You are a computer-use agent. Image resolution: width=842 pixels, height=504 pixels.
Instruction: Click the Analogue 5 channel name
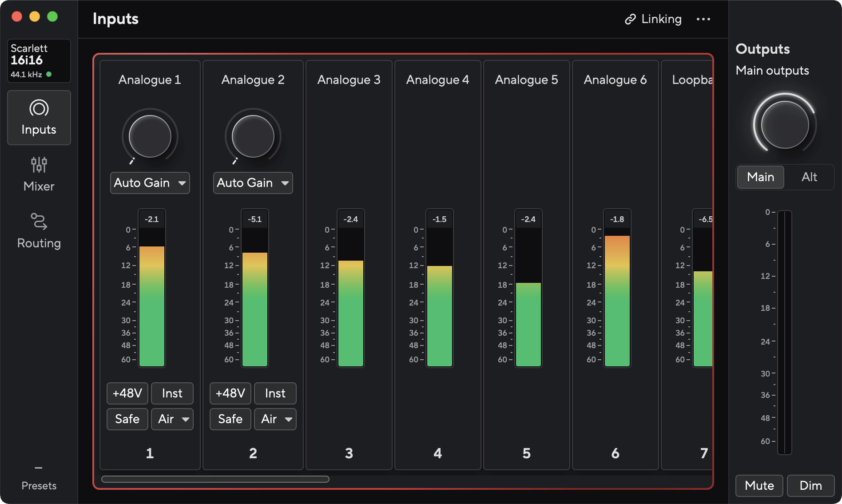pos(527,80)
